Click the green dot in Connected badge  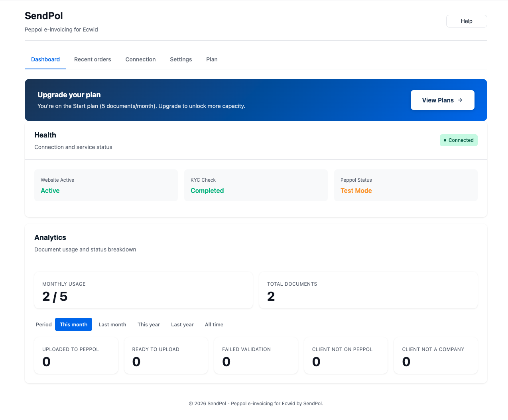445,140
